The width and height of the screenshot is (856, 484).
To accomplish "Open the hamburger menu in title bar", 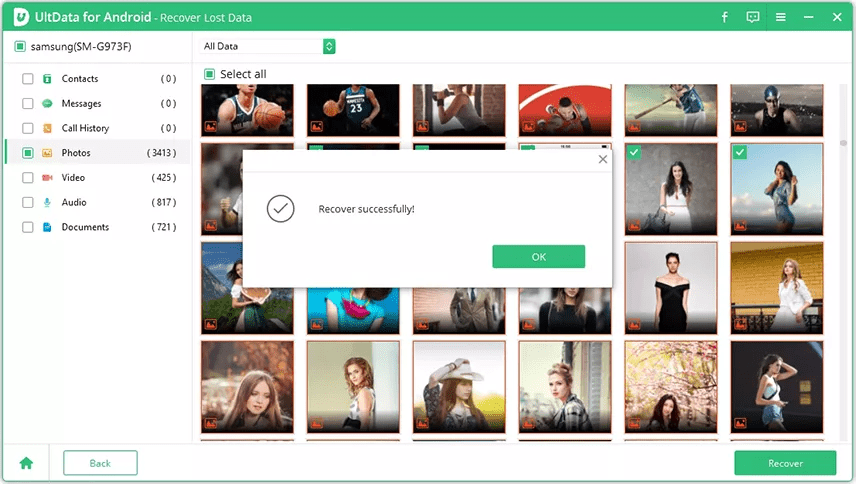I will [x=781, y=17].
